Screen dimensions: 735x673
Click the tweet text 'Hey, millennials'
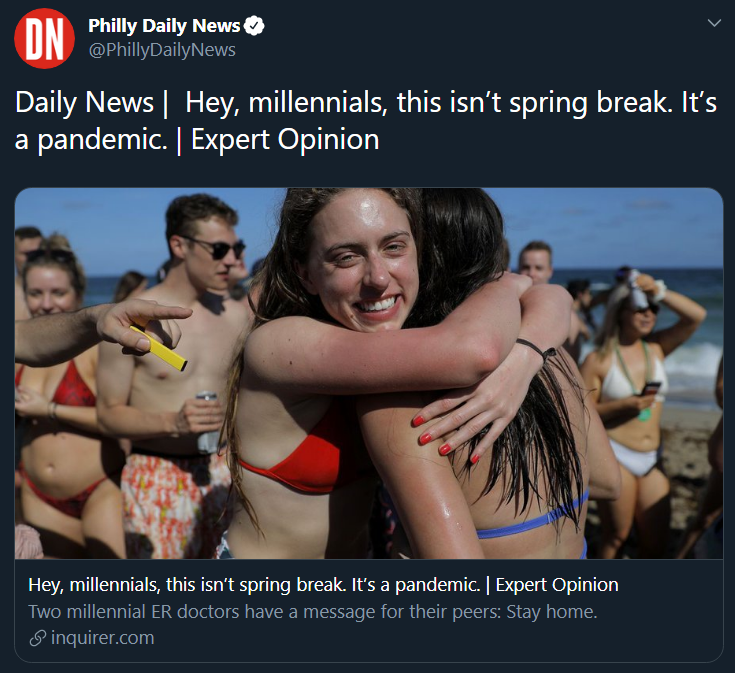(286, 103)
